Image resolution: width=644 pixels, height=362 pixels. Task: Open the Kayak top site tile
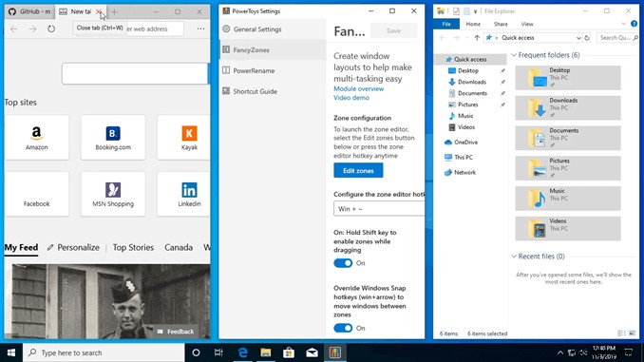click(x=183, y=137)
